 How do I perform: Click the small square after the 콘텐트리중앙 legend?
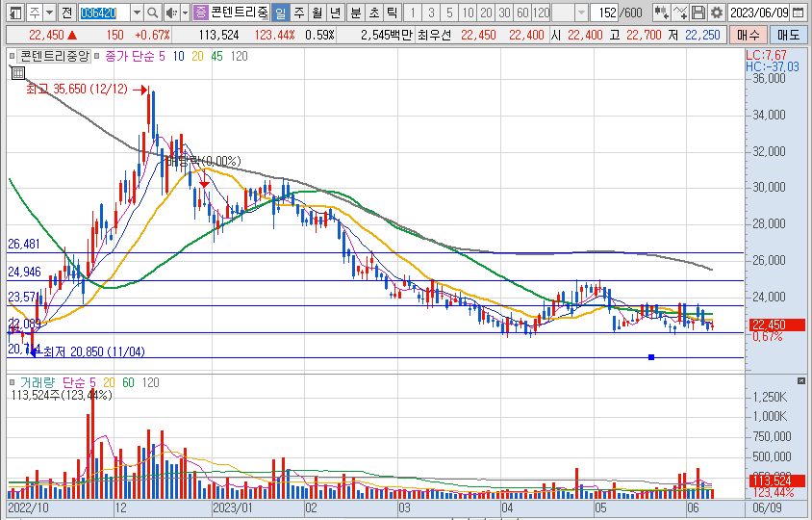(96, 56)
